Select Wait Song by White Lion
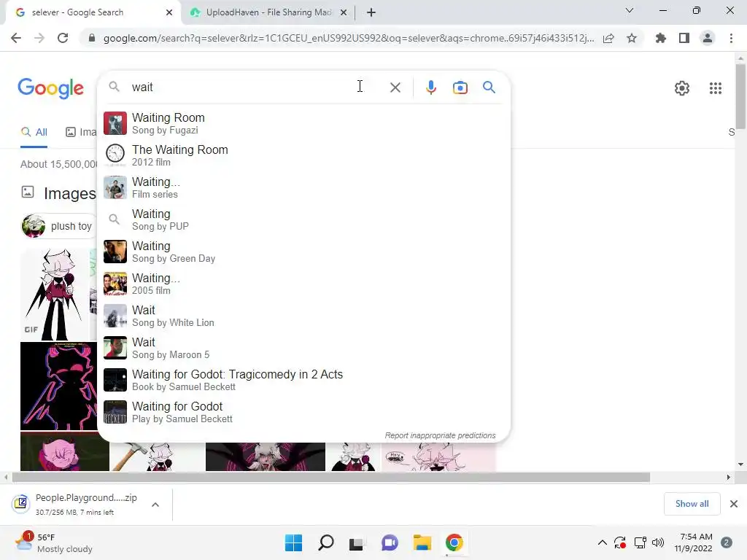The image size is (747, 560). [303, 316]
